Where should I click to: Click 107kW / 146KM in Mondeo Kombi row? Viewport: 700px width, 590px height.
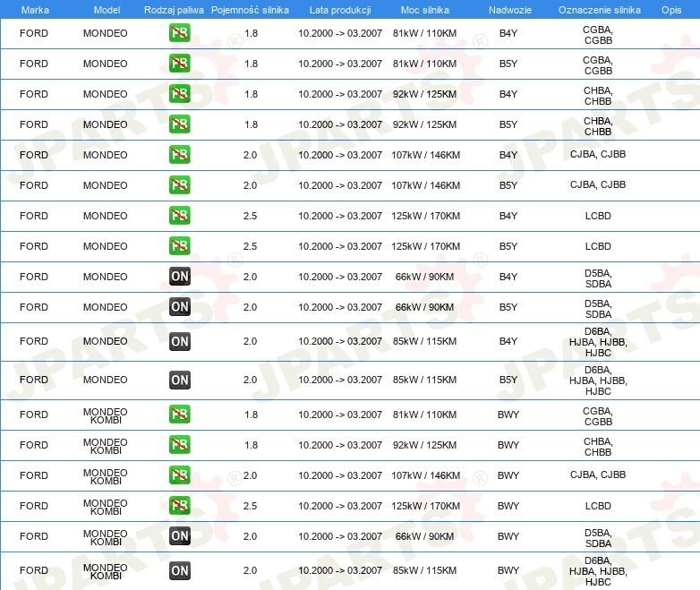click(425, 475)
